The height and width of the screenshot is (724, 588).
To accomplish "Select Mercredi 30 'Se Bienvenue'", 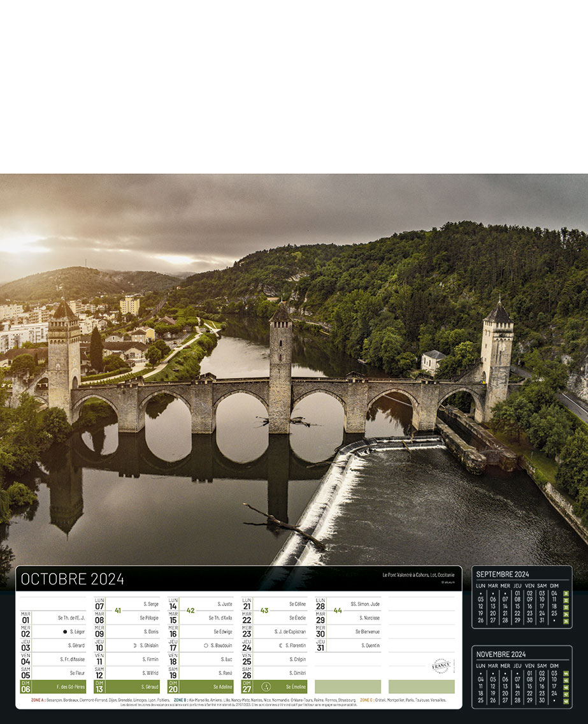I will click(x=348, y=632).
